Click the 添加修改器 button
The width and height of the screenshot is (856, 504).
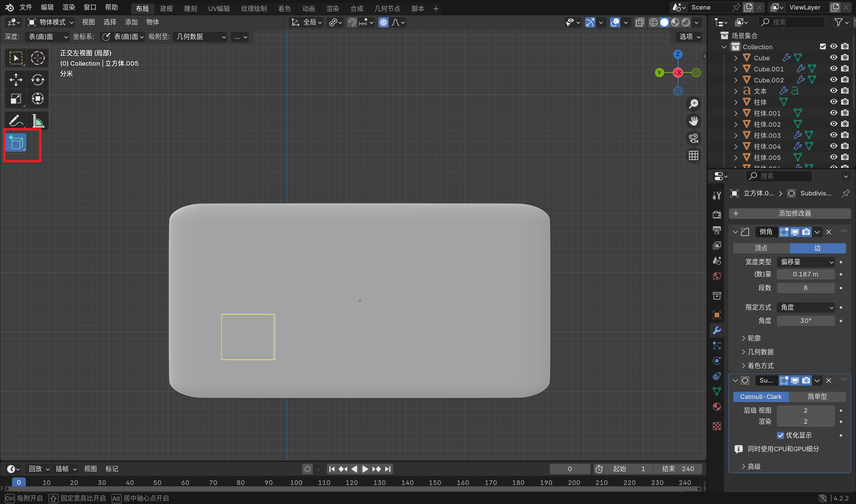click(x=790, y=213)
